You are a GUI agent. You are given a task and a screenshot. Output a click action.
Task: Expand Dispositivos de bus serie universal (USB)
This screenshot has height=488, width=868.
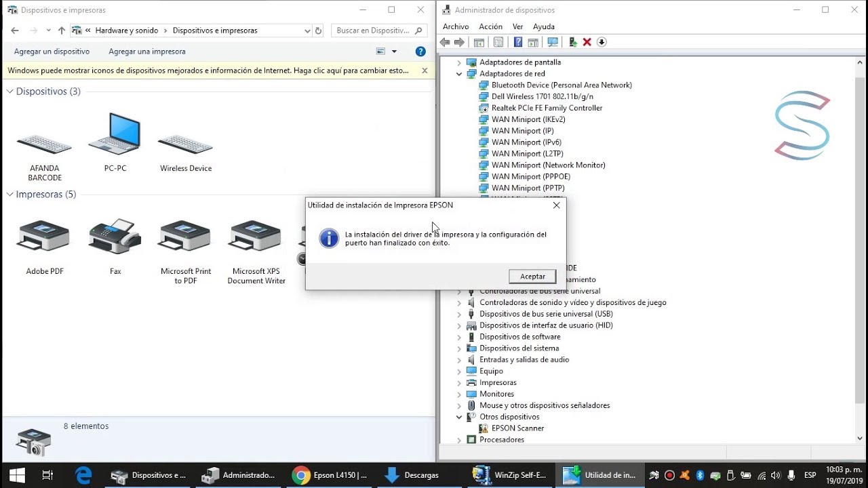coord(459,314)
